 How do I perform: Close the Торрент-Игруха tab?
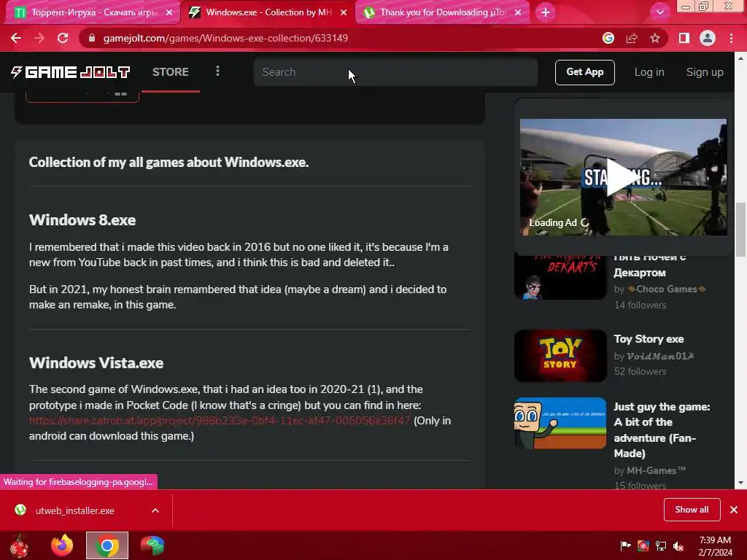click(x=169, y=12)
